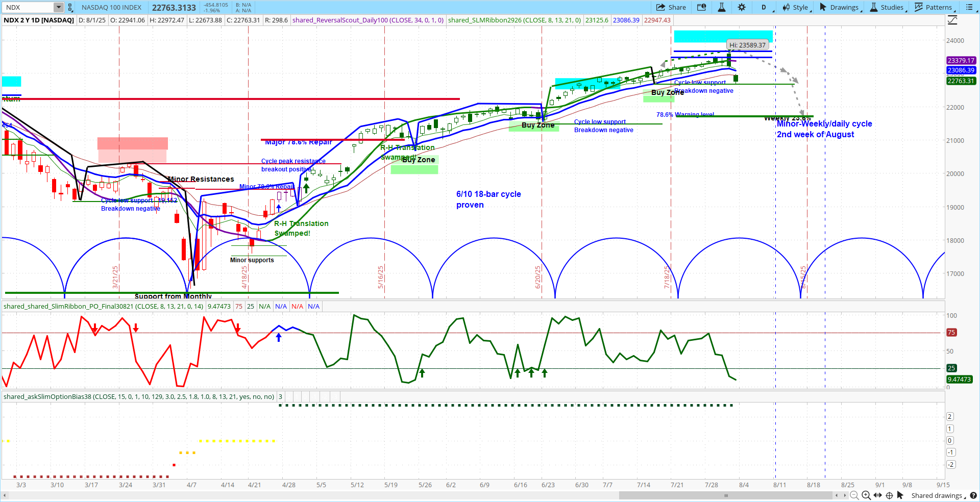Click the scroll right arrow on timeline
Image resolution: width=980 pixels, height=502 pixels.
(845, 495)
